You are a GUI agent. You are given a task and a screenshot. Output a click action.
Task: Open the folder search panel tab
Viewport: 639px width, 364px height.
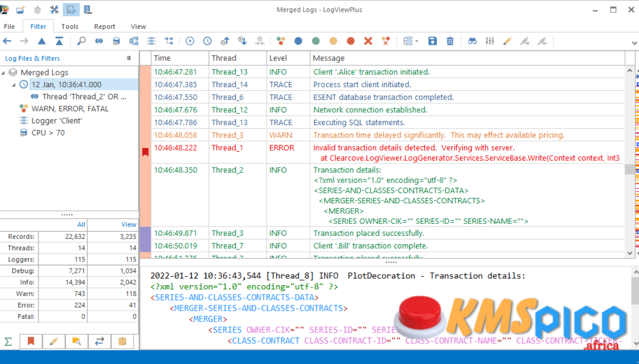click(76, 342)
